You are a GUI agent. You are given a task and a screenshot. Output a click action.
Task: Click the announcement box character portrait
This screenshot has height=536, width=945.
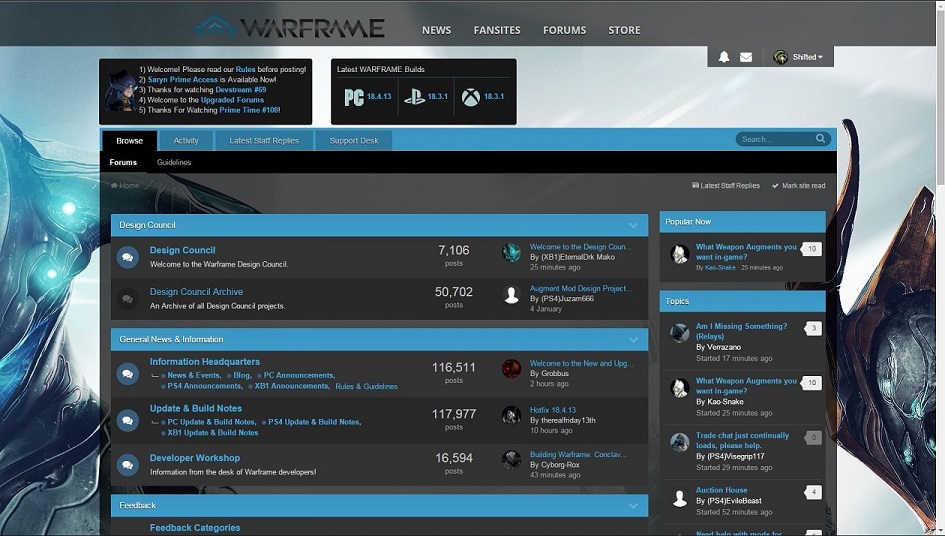coord(121,90)
